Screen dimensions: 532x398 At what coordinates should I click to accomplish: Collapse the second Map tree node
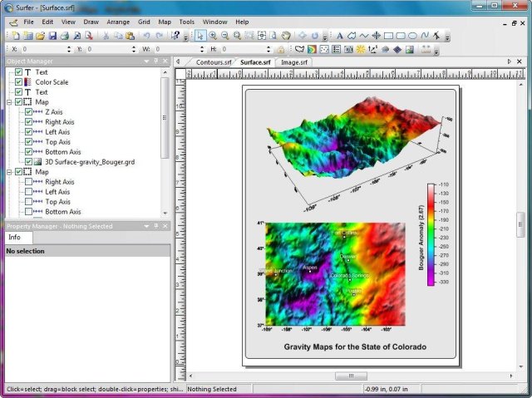7,172
